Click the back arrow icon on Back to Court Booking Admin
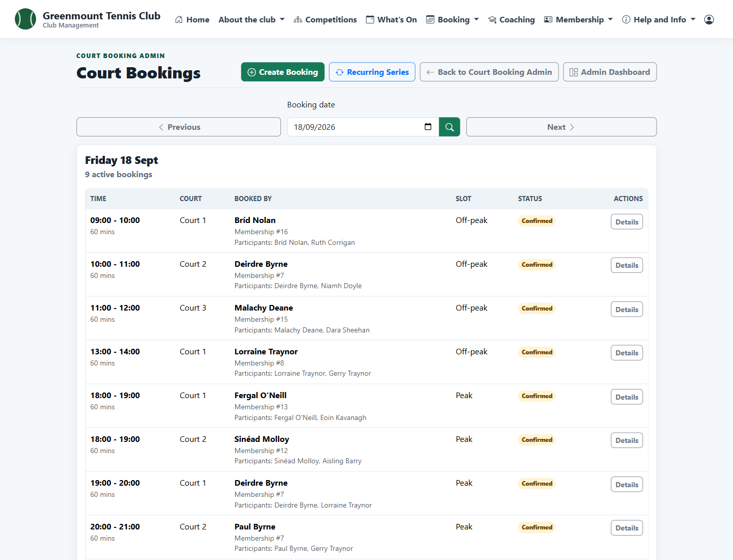 coord(430,72)
